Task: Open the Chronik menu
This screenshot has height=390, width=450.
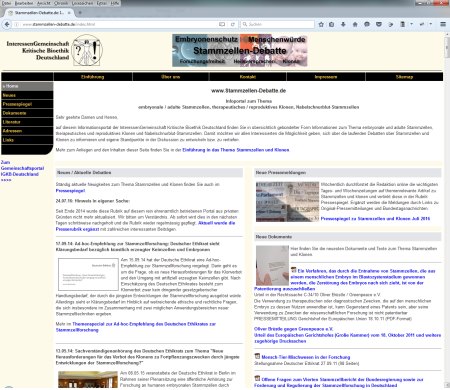Action: coord(61,3)
